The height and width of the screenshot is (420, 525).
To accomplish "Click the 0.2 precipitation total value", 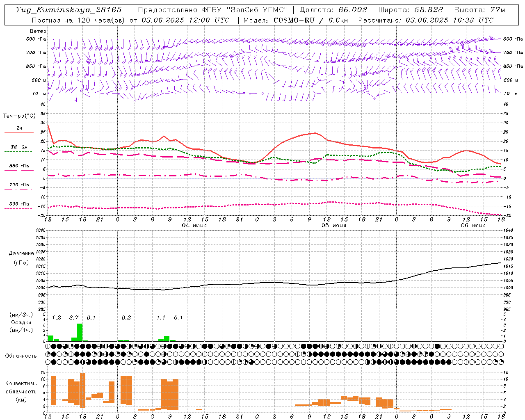I will pyautogui.click(x=126, y=318).
